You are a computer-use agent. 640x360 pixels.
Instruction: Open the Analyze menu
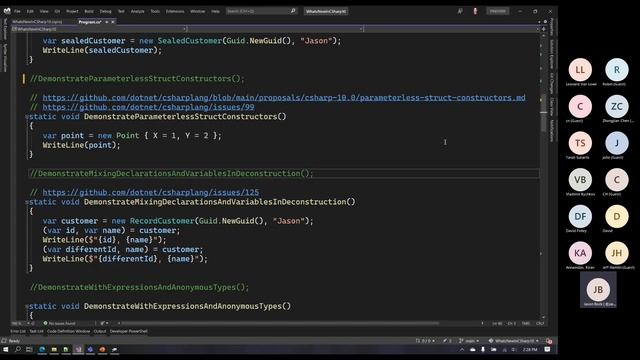pyautogui.click(x=138, y=11)
